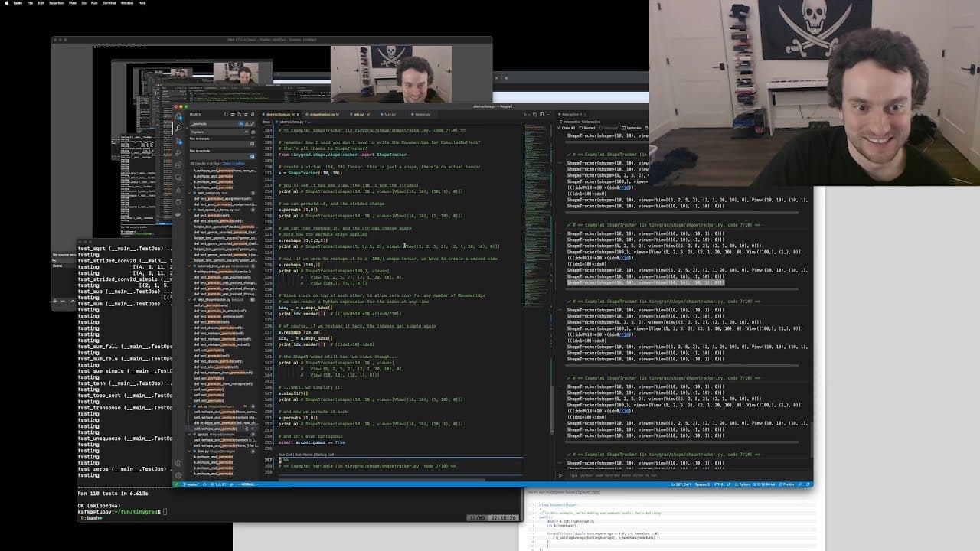Open Variables viewer in Interactive toolbar

[632, 128]
